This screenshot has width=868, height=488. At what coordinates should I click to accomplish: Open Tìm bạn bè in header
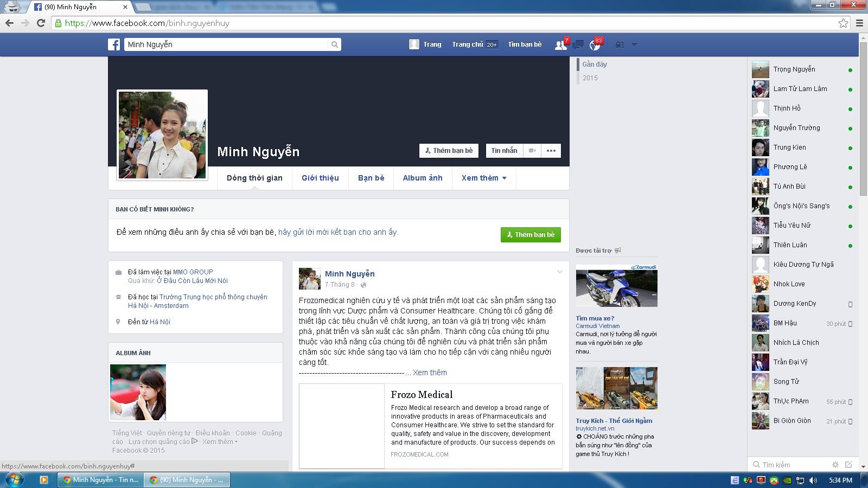[x=525, y=44]
